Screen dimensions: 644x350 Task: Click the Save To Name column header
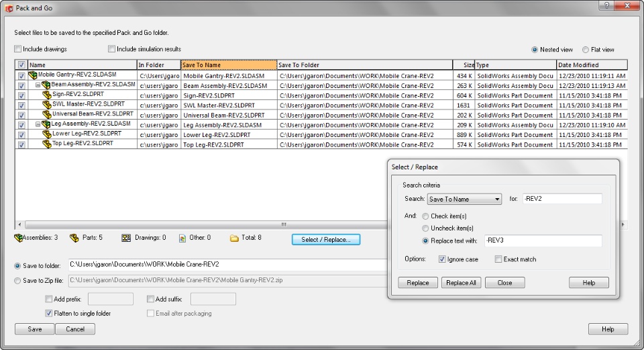229,65
